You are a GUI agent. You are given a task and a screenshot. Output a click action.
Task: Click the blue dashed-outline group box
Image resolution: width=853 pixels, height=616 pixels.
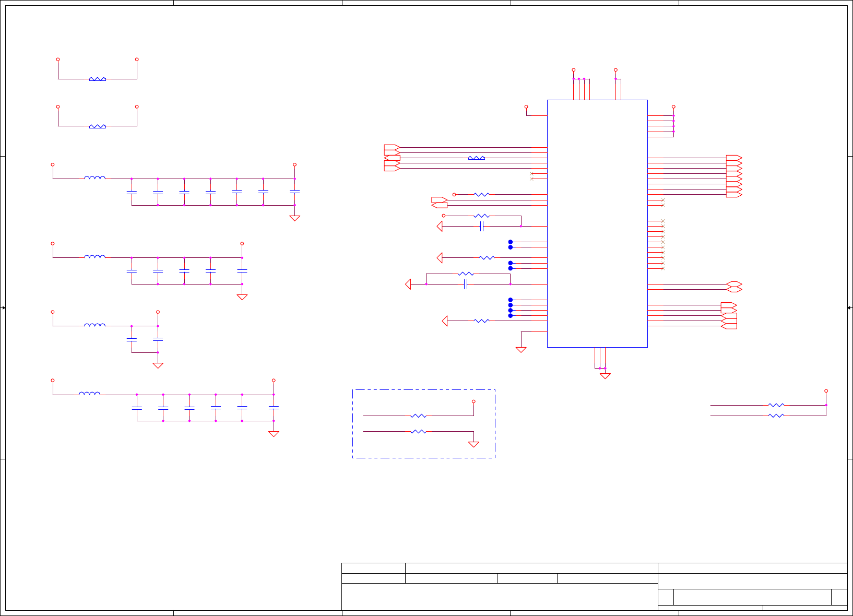tap(424, 424)
